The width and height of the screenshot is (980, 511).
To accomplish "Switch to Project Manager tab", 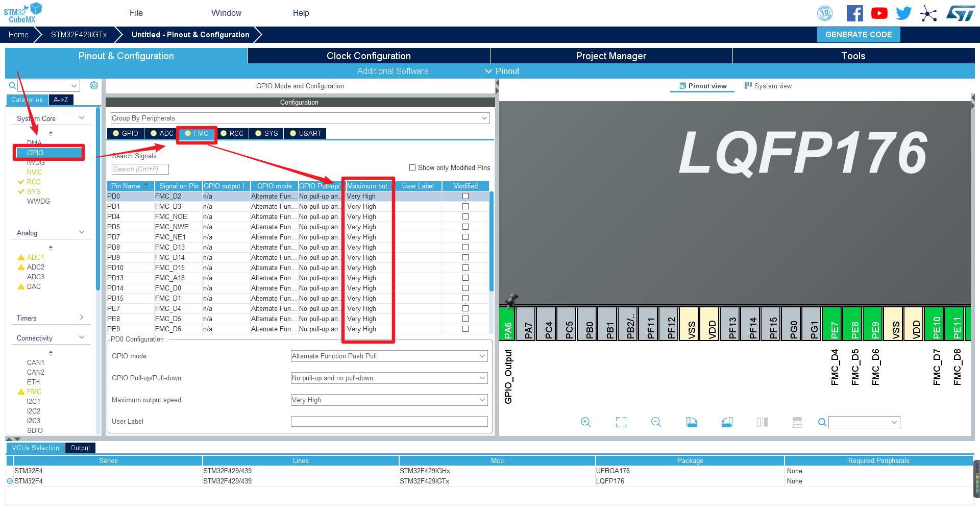I will (611, 56).
